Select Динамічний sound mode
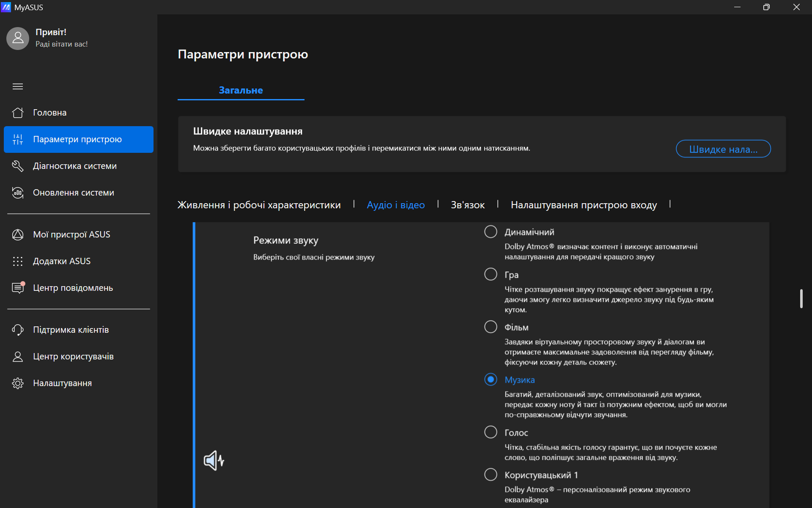 [x=491, y=232]
